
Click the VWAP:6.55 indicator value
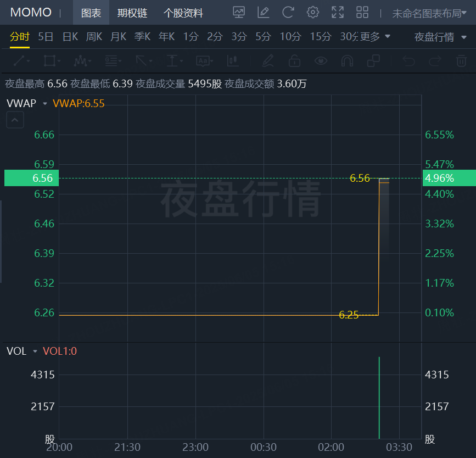79,104
